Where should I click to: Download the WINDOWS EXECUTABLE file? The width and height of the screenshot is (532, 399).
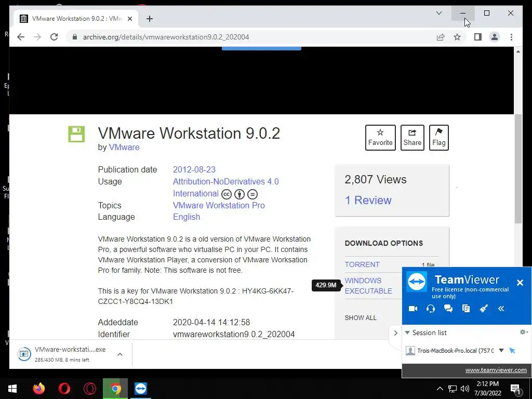point(368,286)
